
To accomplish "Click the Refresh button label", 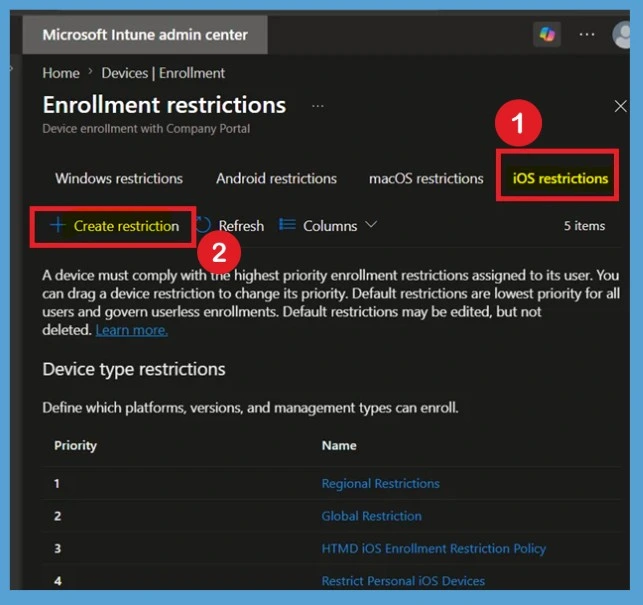I will [241, 226].
